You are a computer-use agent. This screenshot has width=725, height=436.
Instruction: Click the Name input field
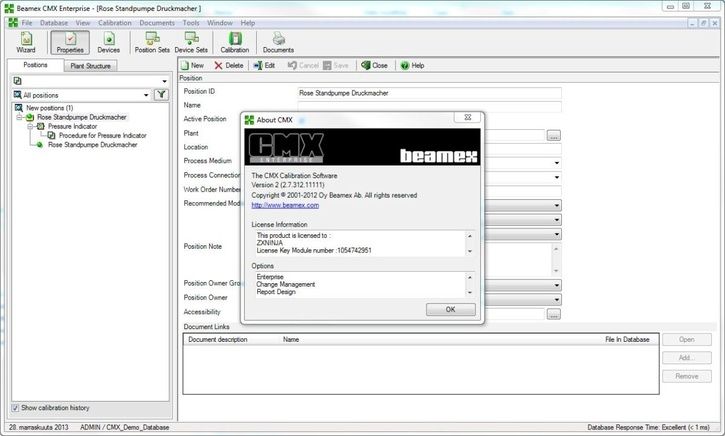click(430, 107)
